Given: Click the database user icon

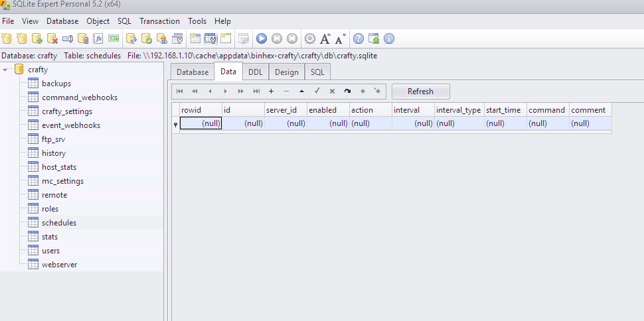Looking at the screenshot, I should coord(162,38).
